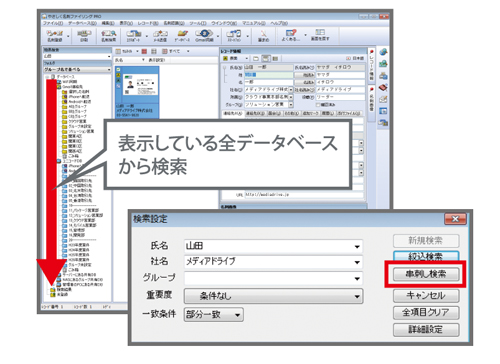Collapse the データベース root tree node
Image resolution: width=500 pixels, height=364 pixels.
(48, 77)
